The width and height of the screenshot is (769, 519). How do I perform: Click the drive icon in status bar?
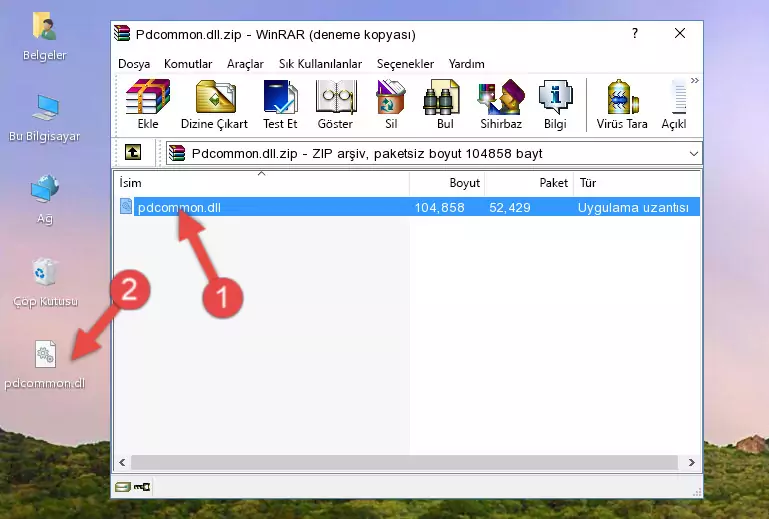tap(122, 487)
